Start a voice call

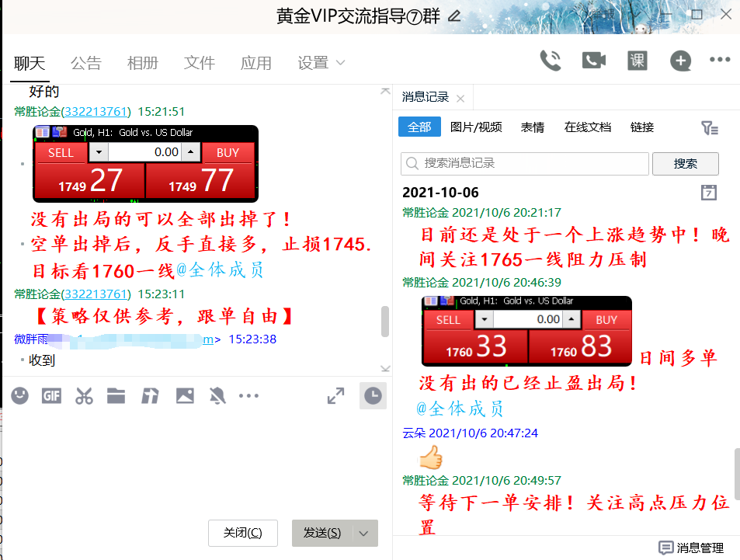(551, 61)
